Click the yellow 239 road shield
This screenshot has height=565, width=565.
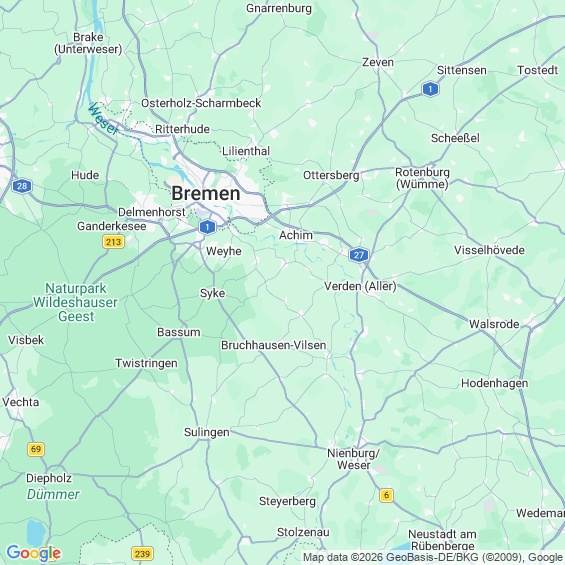142,553
